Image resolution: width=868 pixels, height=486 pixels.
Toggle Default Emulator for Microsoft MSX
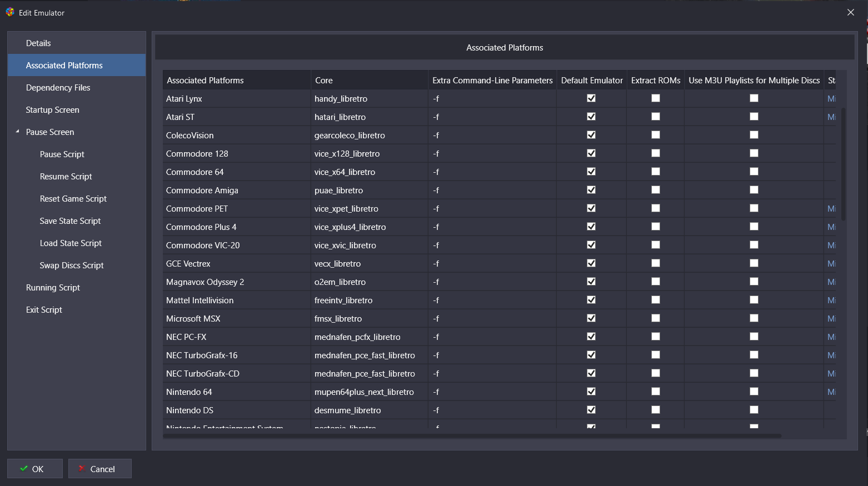point(591,318)
